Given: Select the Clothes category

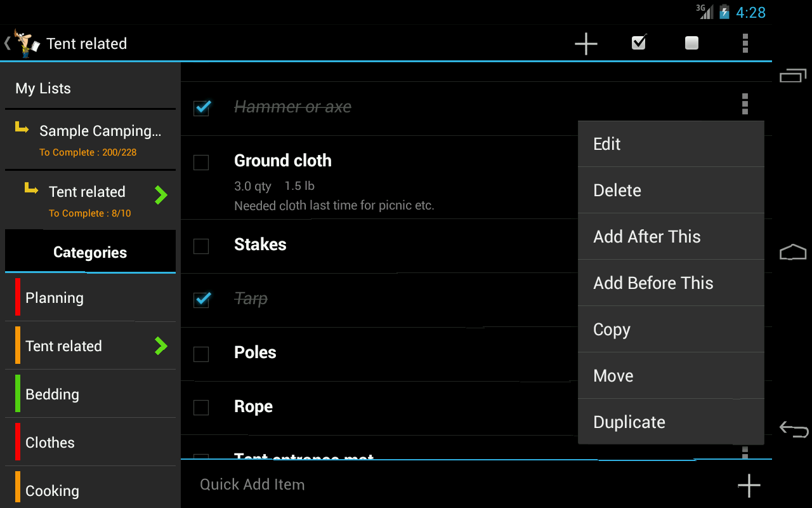Looking at the screenshot, I should [90, 443].
